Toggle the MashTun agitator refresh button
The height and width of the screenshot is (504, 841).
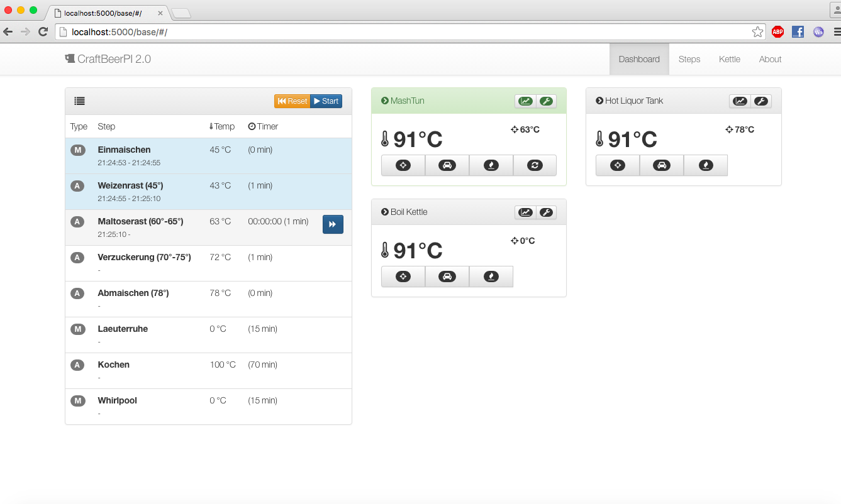535,165
